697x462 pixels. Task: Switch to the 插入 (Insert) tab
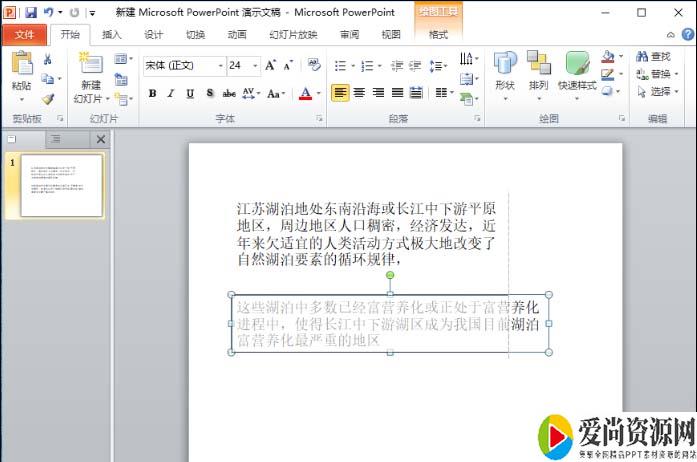pyautogui.click(x=112, y=34)
